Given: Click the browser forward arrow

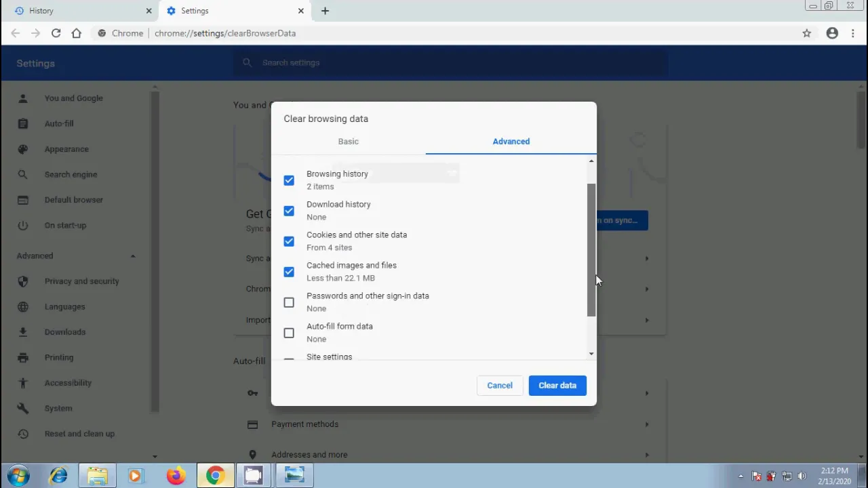Looking at the screenshot, I should coord(35,33).
